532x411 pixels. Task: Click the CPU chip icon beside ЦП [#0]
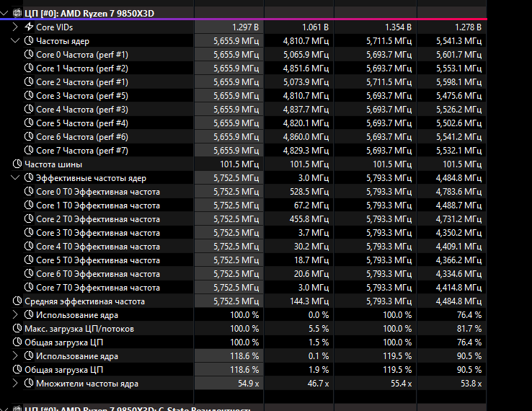(x=17, y=13)
